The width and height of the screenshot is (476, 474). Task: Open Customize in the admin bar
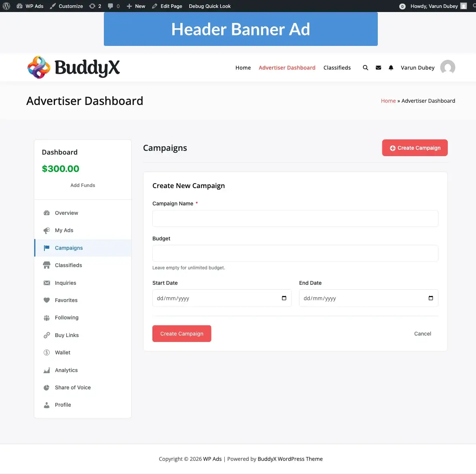(x=66, y=6)
